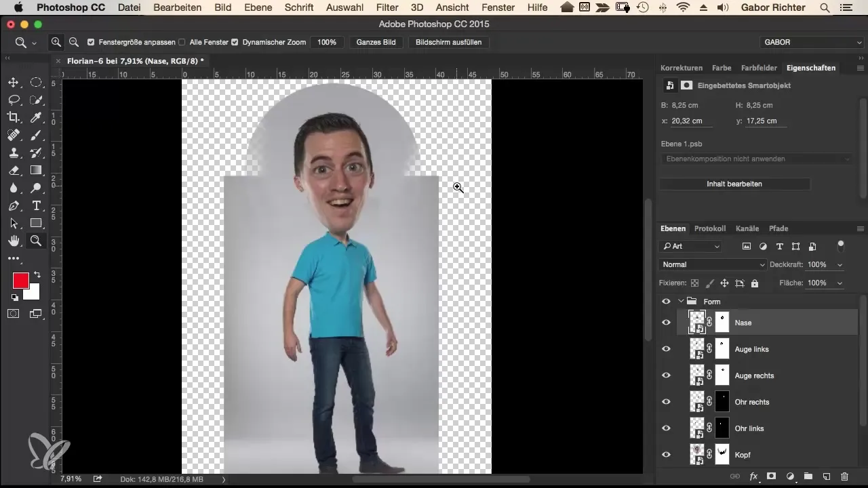Select the Healing Brush tool
The height and width of the screenshot is (488, 868).
(x=14, y=135)
